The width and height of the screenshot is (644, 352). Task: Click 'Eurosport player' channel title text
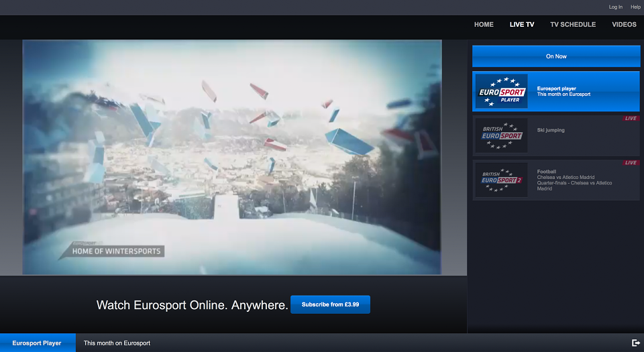click(557, 89)
